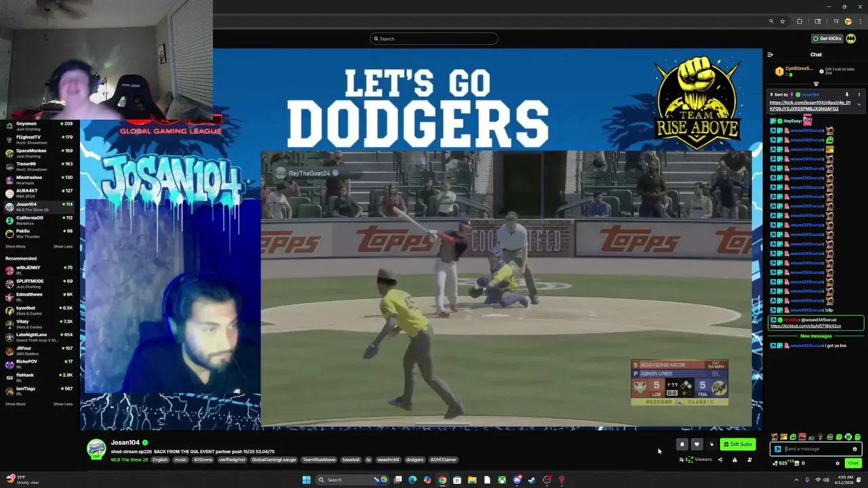The image size is (868, 488).
Task: Open kyootbot recommended channel
Action: pos(39,310)
